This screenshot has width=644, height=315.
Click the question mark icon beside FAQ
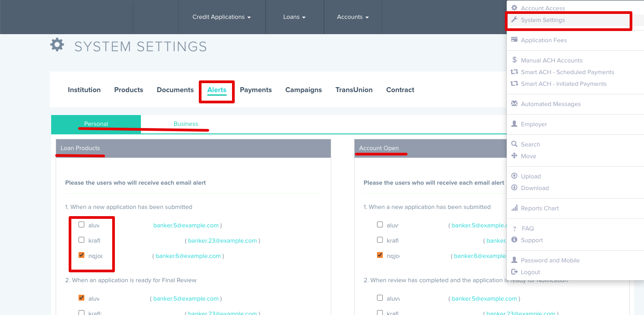pyautogui.click(x=514, y=228)
